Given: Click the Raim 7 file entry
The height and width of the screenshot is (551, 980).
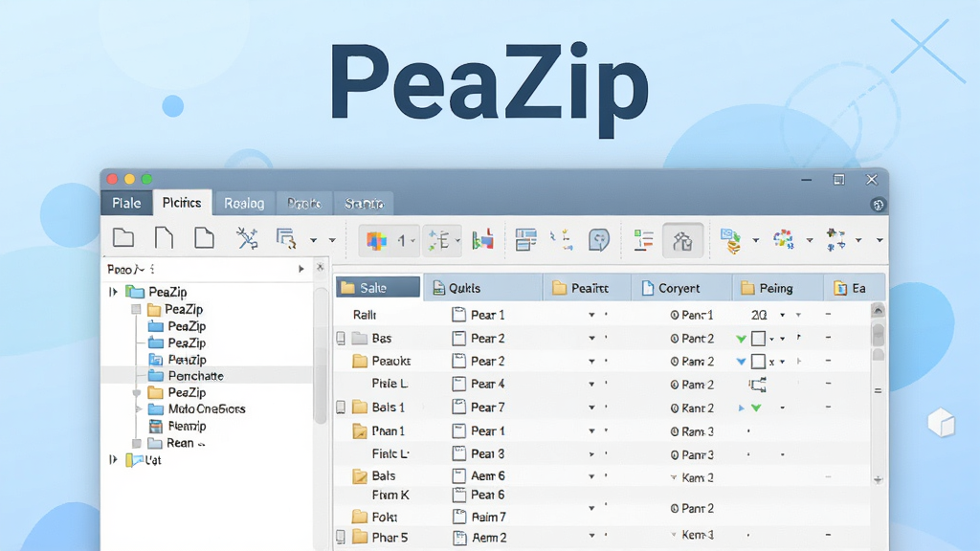Looking at the screenshot, I should pos(489,518).
